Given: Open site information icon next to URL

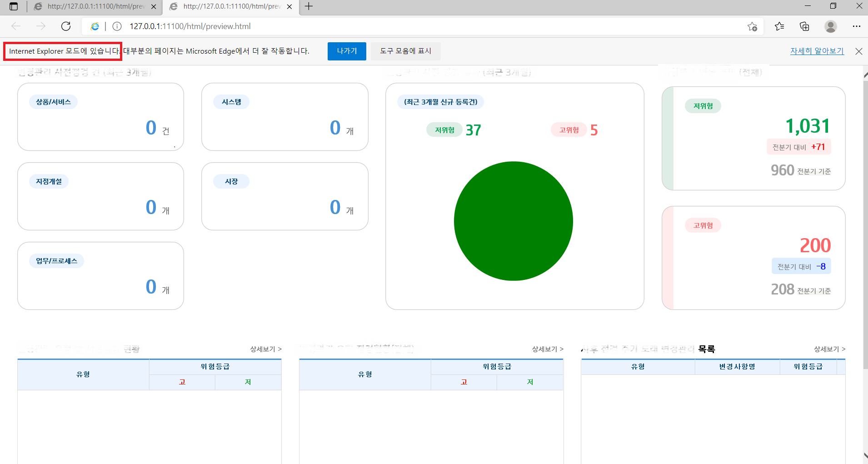Looking at the screenshot, I should click(117, 26).
